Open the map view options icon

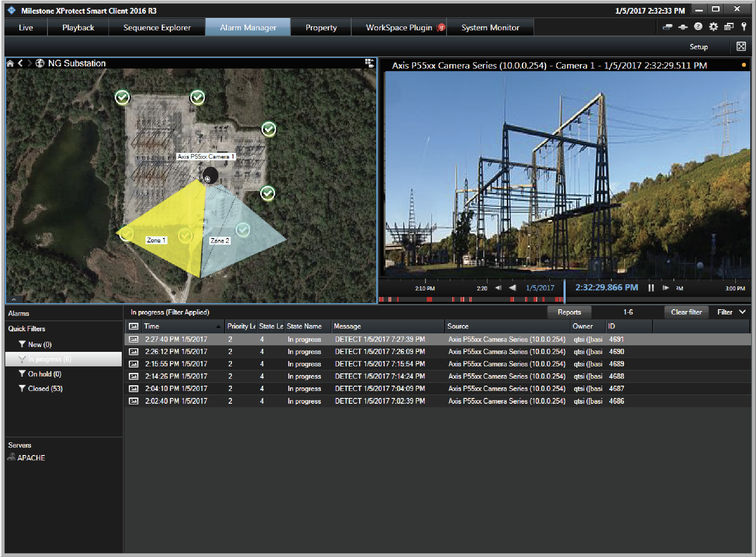tap(369, 63)
